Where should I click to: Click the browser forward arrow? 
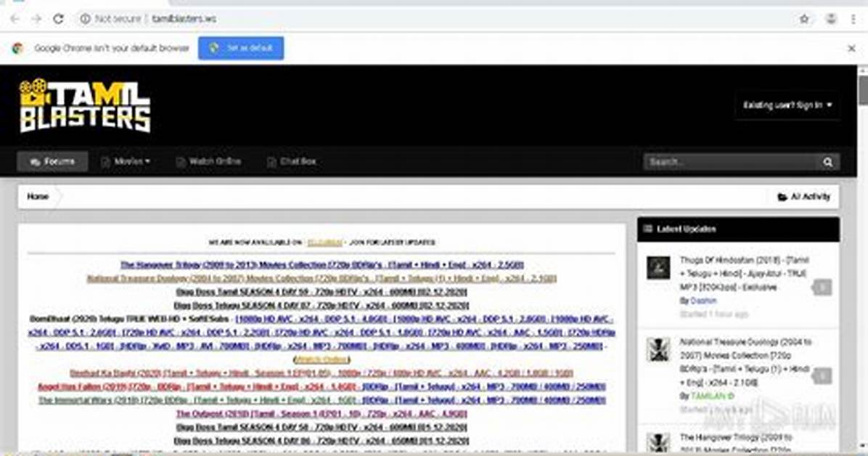(36, 19)
